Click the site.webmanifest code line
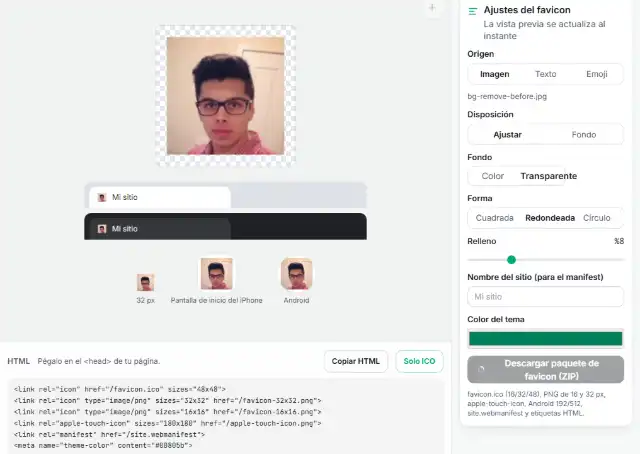 109,434
